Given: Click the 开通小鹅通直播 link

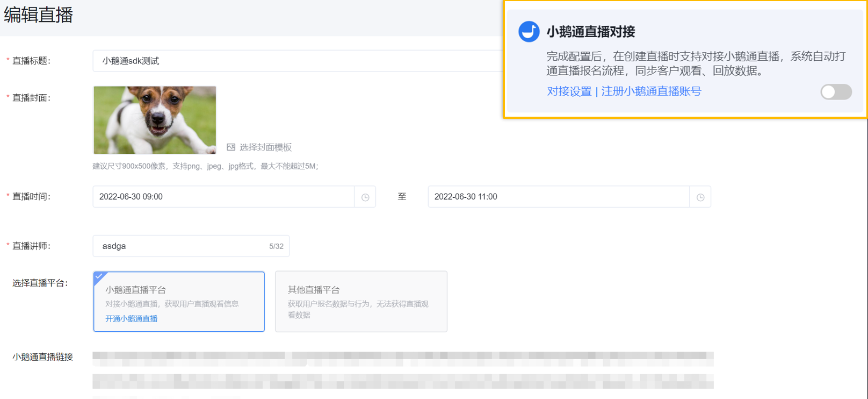Looking at the screenshot, I should click(132, 319).
